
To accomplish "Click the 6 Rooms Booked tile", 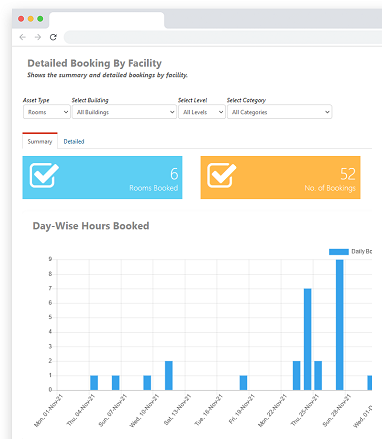I will click(x=102, y=177).
